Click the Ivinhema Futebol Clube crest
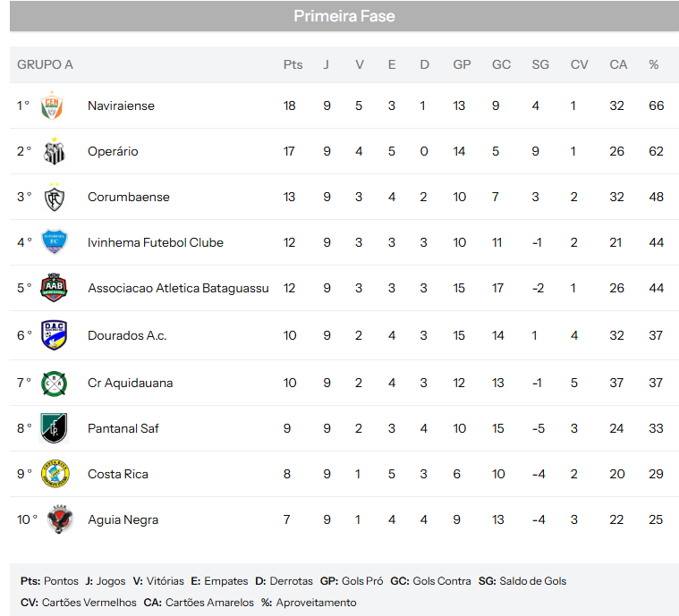This screenshot has width=679, height=616. [x=54, y=242]
